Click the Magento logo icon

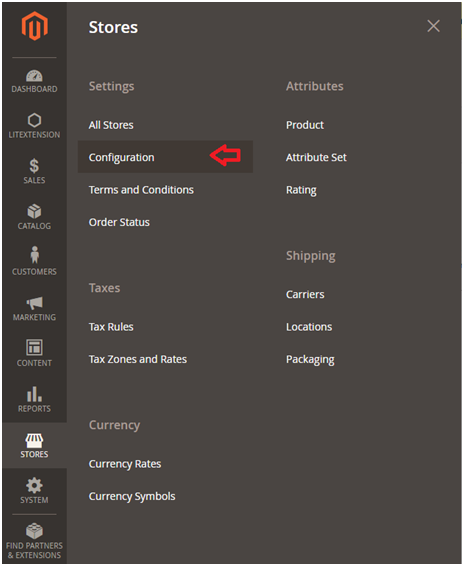tap(34, 26)
